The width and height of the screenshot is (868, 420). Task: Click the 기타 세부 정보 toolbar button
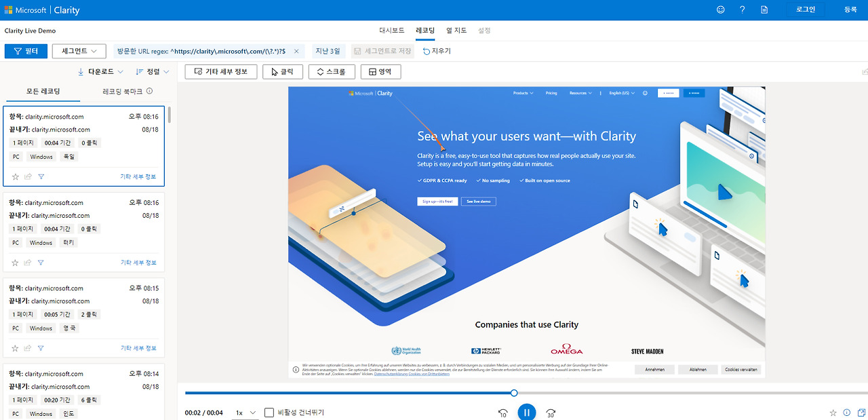(x=220, y=71)
